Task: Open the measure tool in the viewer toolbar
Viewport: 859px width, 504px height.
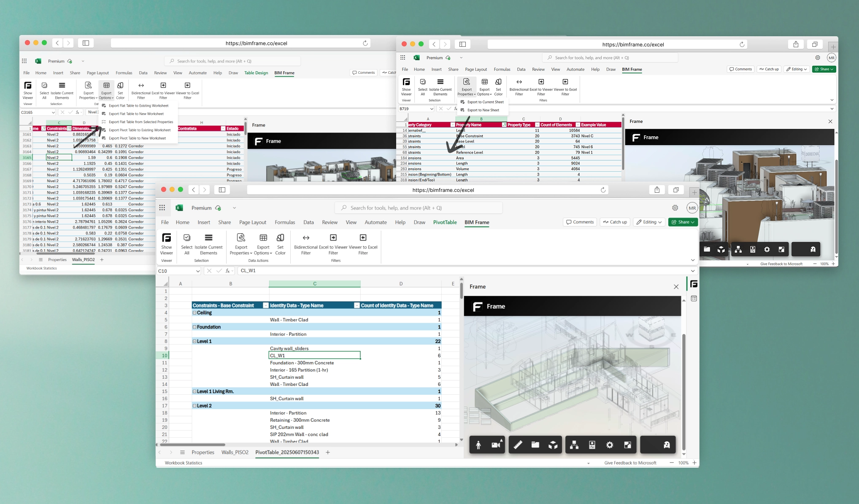Action: [x=518, y=444]
